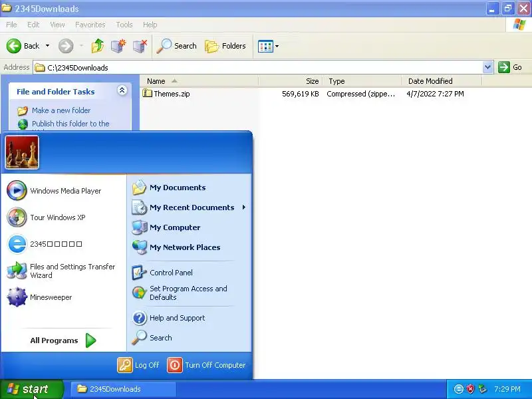Viewport: 532px width, 399px height.
Task: Open the Back history dropdown arrow
Action: (47, 45)
